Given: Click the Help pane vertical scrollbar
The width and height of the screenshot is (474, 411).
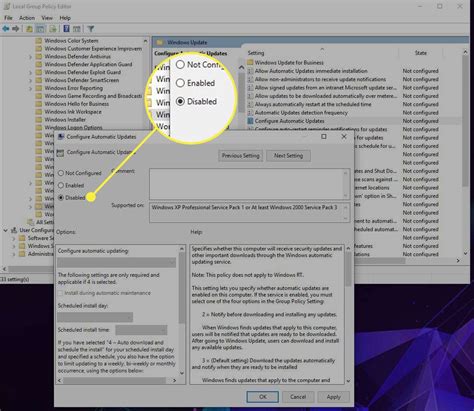Looking at the screenshot, I should tap(348, 314).
